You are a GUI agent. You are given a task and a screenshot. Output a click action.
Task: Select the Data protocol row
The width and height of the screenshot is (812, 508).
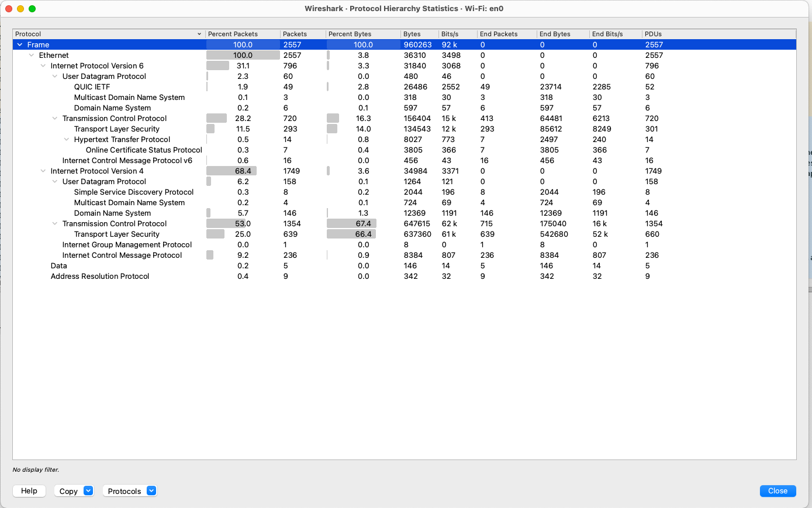pos(405,266)
